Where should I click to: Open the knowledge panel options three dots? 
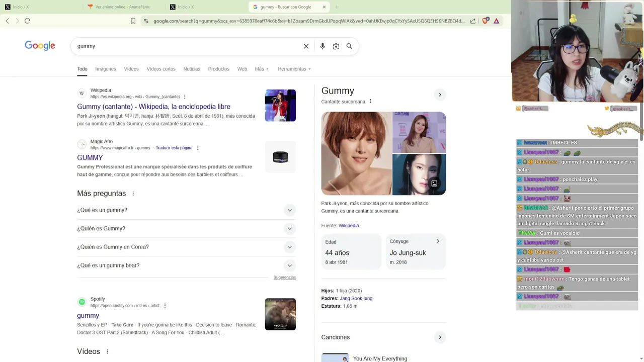tap(370, 101)
